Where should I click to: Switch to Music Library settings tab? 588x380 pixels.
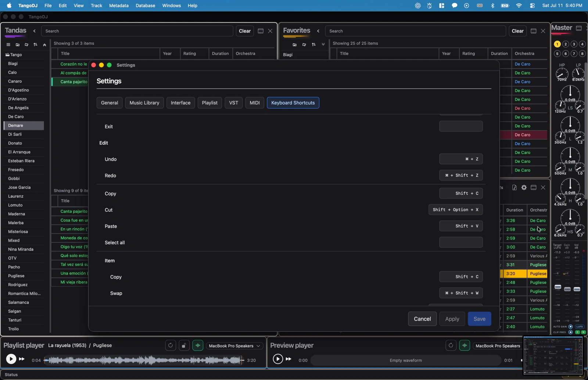click(x=144, y=103)
